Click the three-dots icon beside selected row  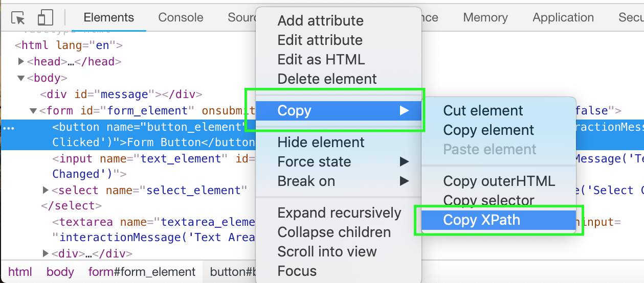(x=9, y=128)
